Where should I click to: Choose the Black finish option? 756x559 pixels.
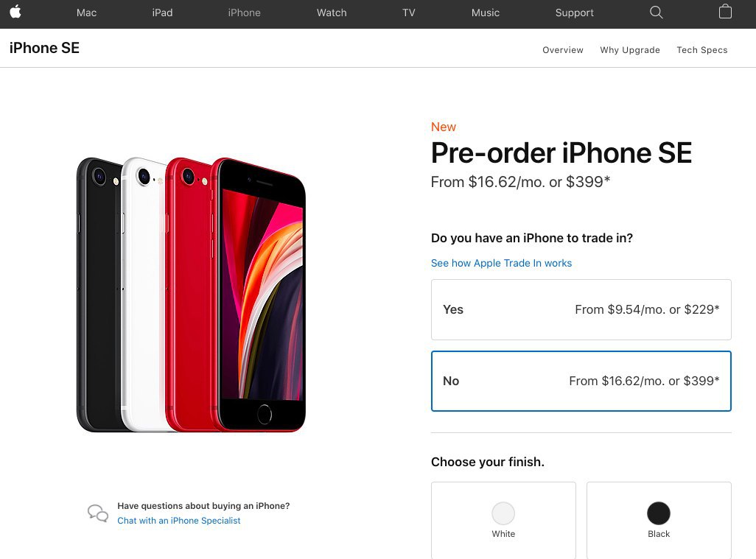(x=659, y=521)
